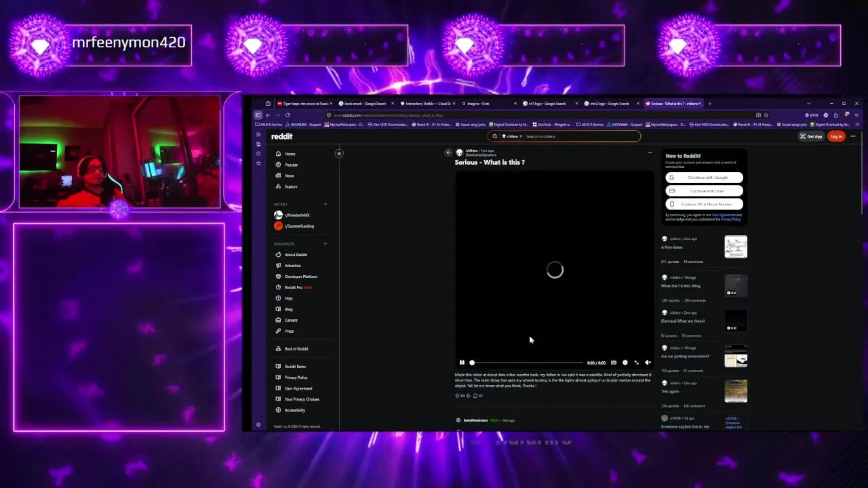868x488 pixels.
Task: Click the Reddit logo in the header
Action: tap(281, 136)
